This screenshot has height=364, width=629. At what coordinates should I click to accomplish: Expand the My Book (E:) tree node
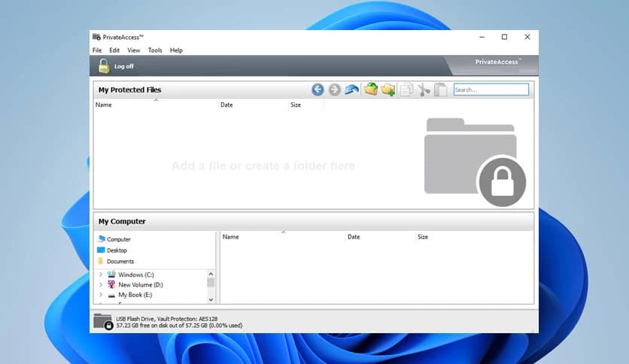pyautogui.click(x=101, y=295)
